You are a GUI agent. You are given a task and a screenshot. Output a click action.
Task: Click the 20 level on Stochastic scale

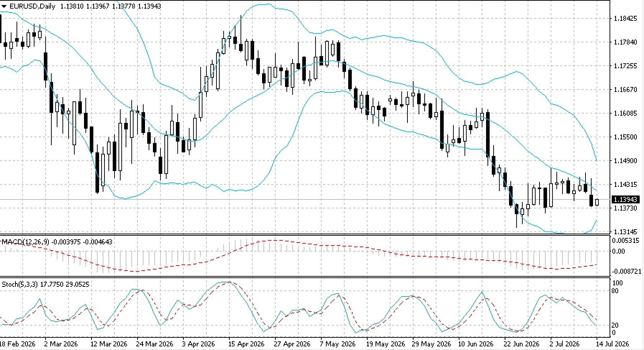615,325
